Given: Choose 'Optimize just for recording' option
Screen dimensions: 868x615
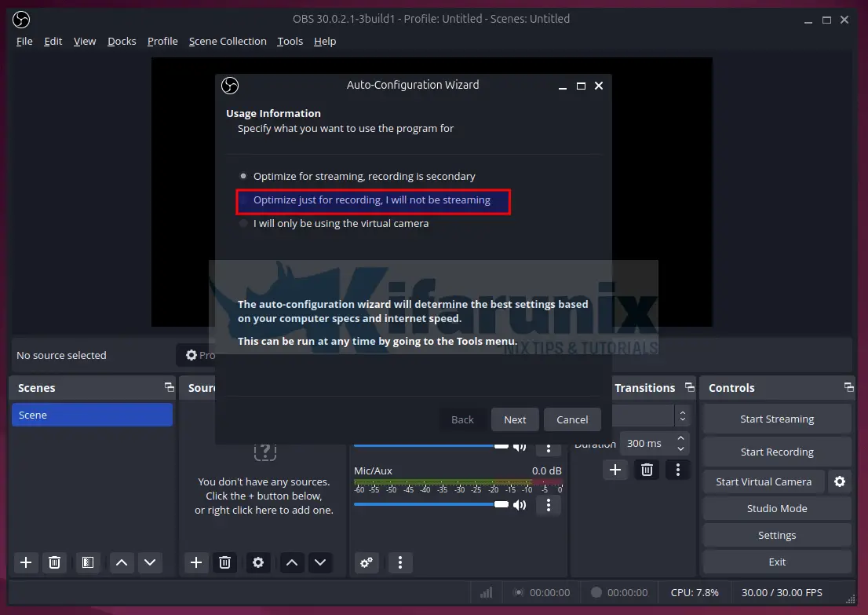Looking at the screenshot, I should pyautogui.click(x=243, y=200).
